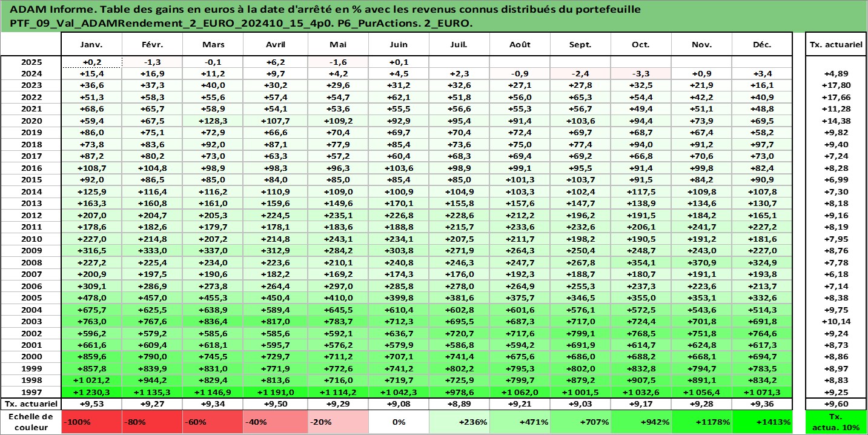
Task: Click the 2013 Juin cell showing +170,1
Action: [399, 204]
